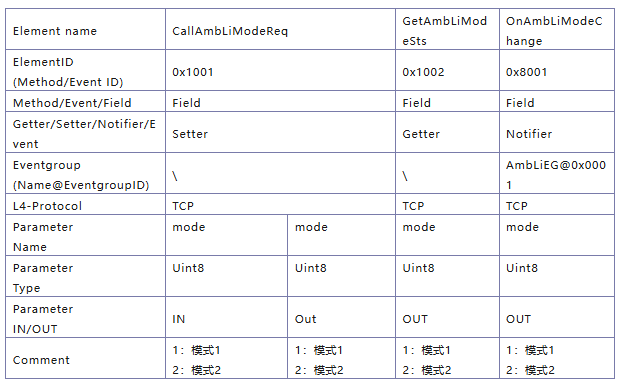Click the Uint8 cell under GetAmbLiModeSts

pyautogui.click(x=447, y=276)
